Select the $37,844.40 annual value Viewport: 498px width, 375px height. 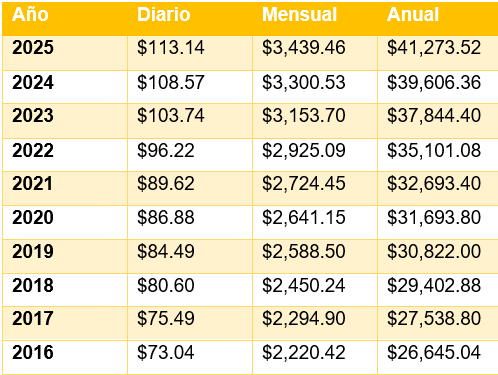point(434,116)
